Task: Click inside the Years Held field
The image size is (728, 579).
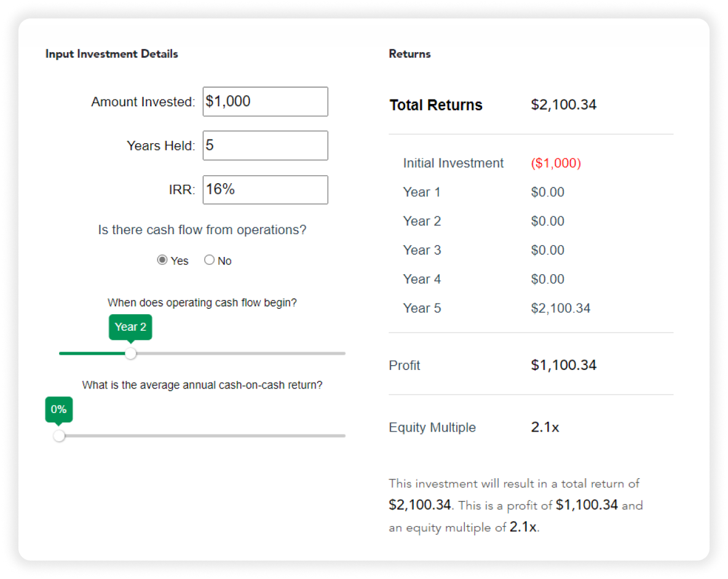Action: pyautogui.click(x=265, y=146)
